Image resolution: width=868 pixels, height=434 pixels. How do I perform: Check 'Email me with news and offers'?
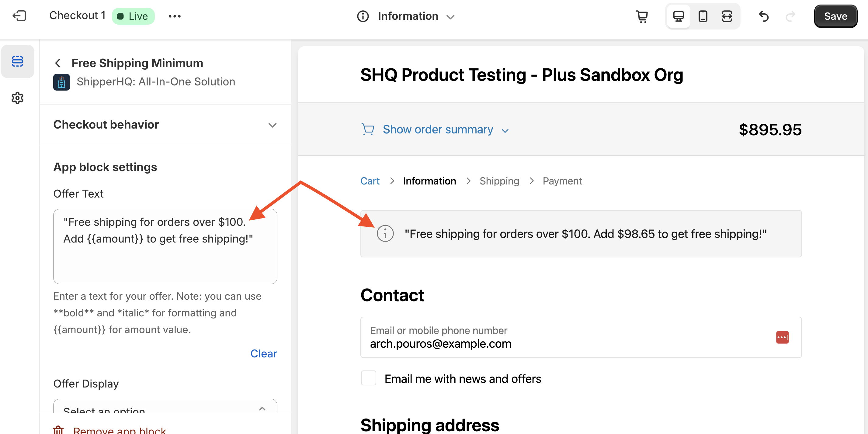coord(368,378)
